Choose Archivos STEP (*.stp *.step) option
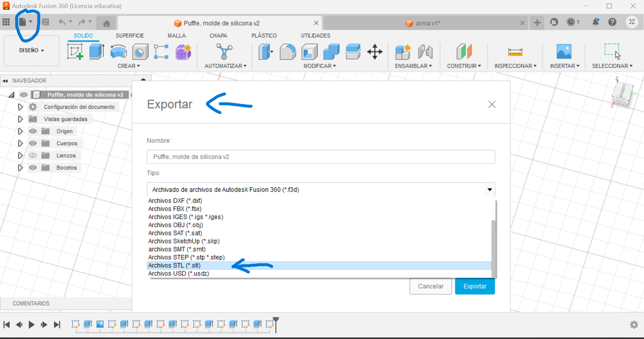This screenshot has height=339, width=644. [319, 257]
